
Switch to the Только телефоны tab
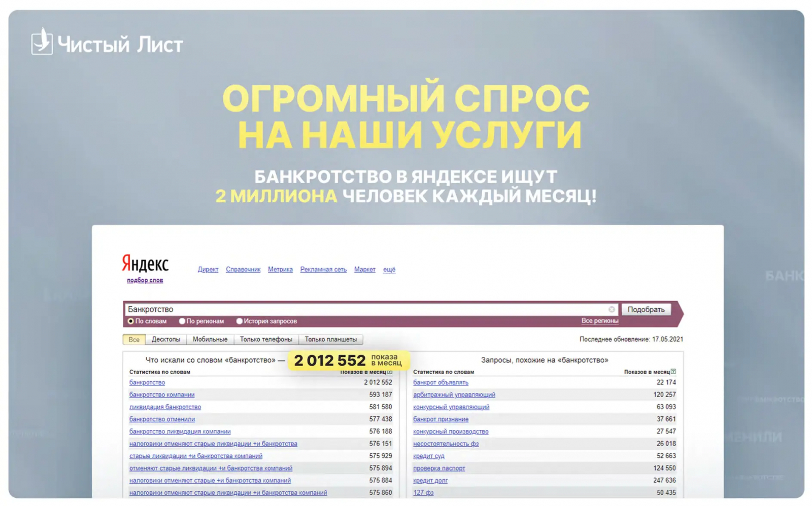click(266, 339)
